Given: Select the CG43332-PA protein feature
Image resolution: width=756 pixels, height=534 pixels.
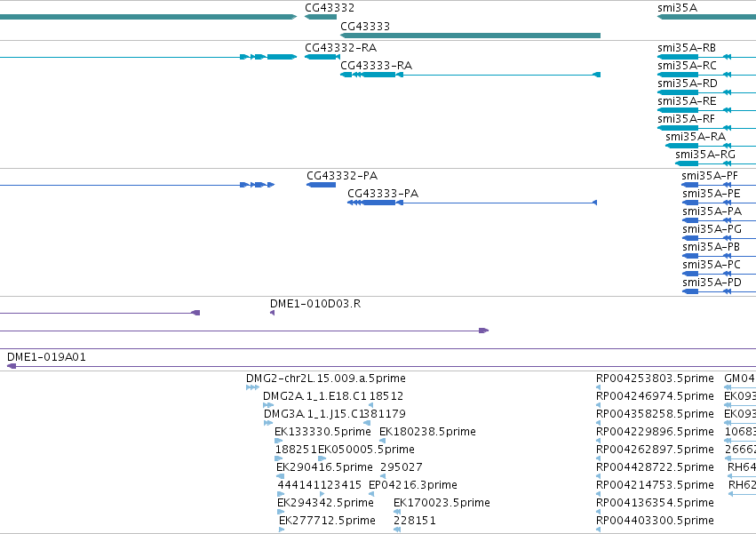Looking at the screenshot, I should coord(321,185).
